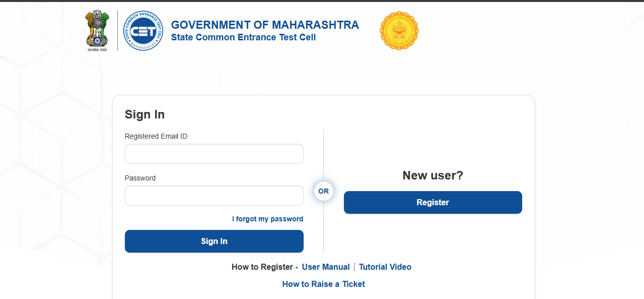Click the CET circular logo
This screenshot has height=299, width=644.
tap(142, 31)
